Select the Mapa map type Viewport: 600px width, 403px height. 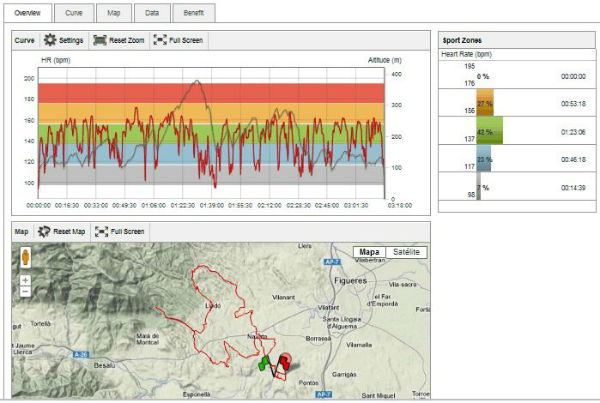[x=370, y=252]
